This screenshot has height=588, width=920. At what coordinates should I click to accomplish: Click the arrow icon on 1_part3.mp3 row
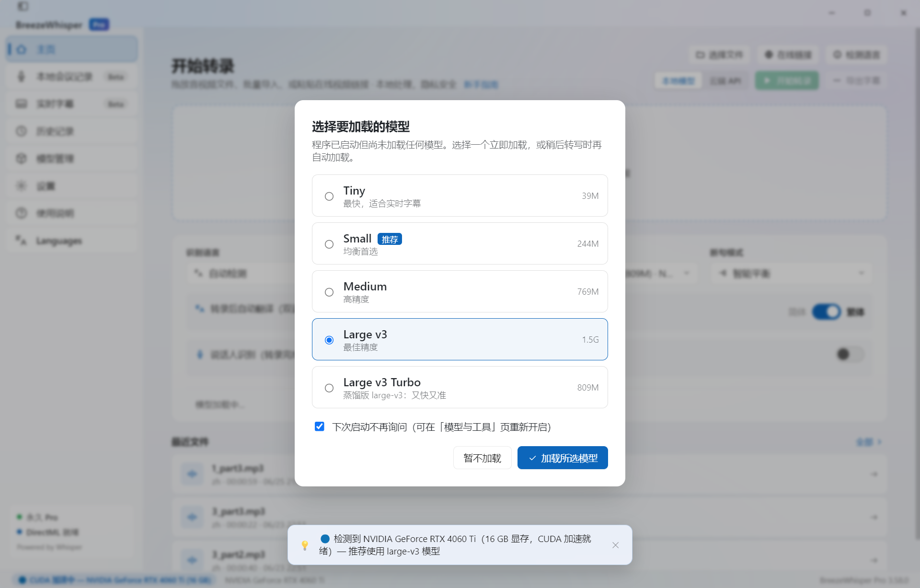874,474
